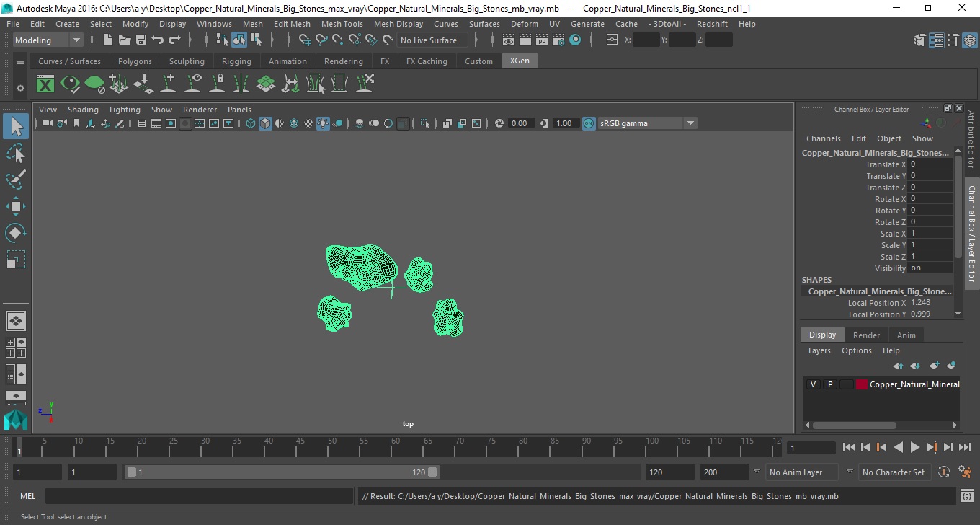Click frame 60 on the time slider
The height and width of the screenshot is (525, 980).
(396, 447)
